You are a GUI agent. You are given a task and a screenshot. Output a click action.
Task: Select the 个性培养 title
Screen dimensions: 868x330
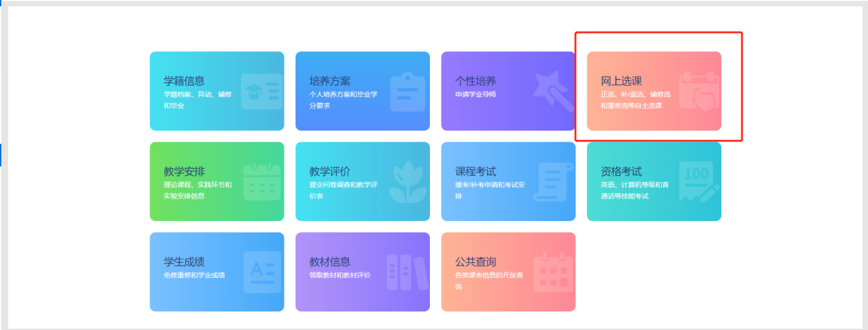click(475, 81)
